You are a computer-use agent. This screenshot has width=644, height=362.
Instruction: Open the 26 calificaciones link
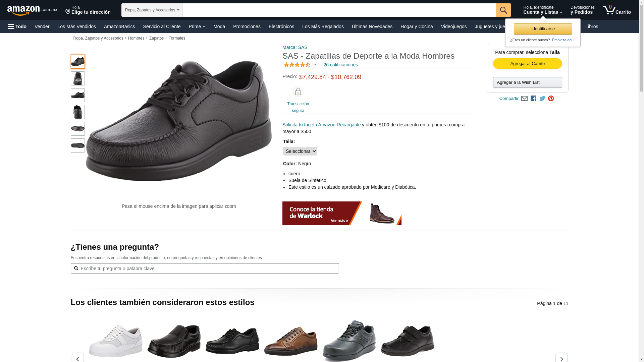(x=340, y=65)
